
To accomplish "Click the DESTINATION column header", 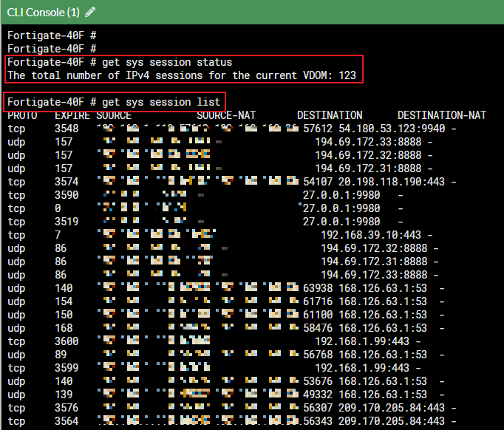I will click(330, 115).
